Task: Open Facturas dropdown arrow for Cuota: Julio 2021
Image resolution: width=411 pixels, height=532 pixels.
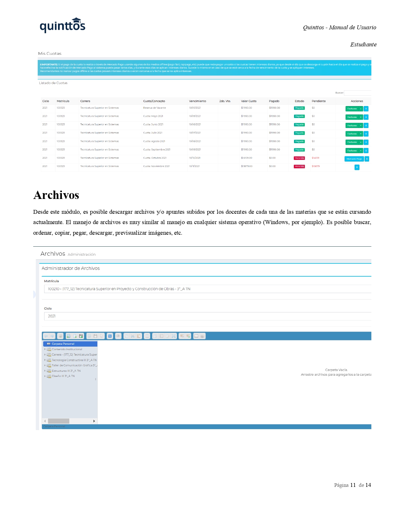Action: [361, 134]
